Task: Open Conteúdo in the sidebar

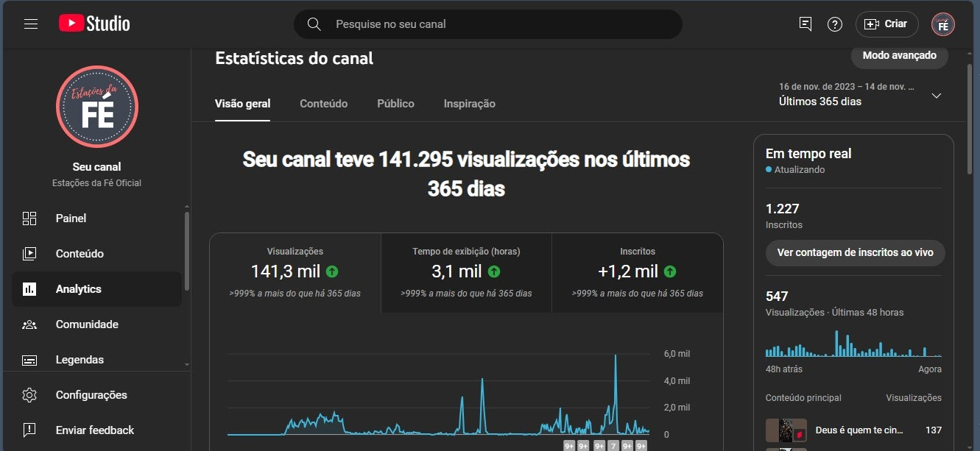Action: pyautogui.click(x=96, y=254)
